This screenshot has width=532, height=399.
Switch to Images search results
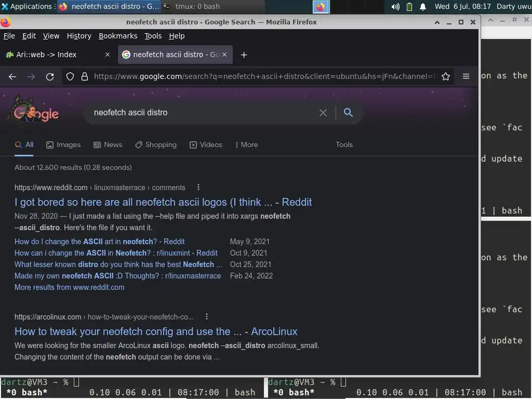click(x=63, y=145)
